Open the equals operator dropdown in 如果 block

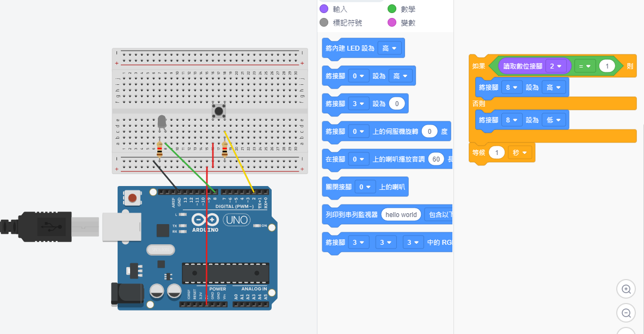(584, 66)
